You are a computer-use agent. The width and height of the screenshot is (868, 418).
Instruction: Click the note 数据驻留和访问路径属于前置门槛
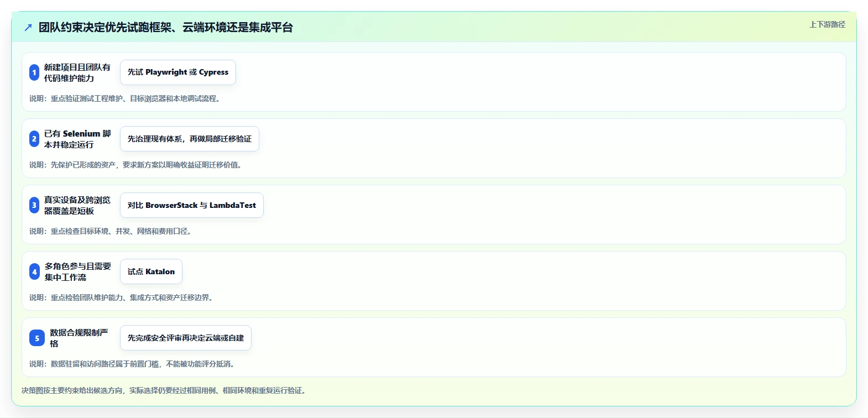click(x=134, y=364)
